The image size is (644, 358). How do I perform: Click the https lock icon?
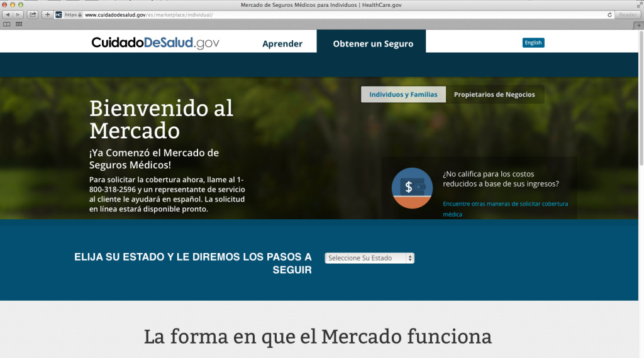(x=80, y=15)
